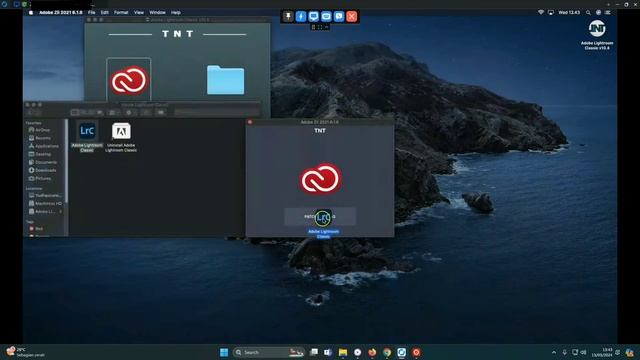This screenshot has height=360, width=640.
Task: Open the View menu
Action: pyautogui.click(x=139, y=13)
